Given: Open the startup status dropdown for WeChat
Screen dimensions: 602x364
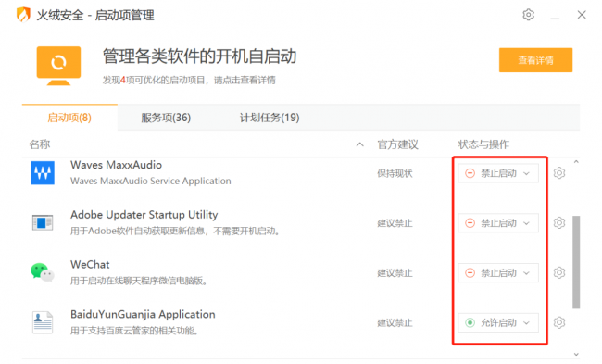Looking at the screenshot, I should pos(498,273).
